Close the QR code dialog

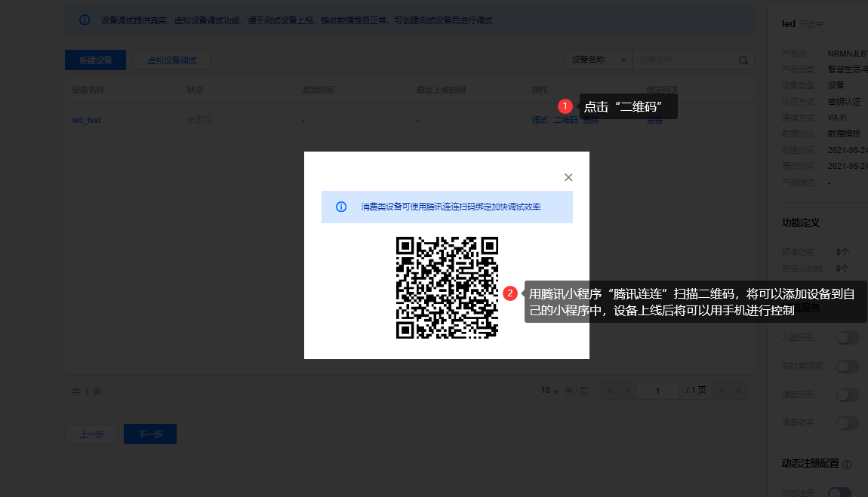click(568, 177)
